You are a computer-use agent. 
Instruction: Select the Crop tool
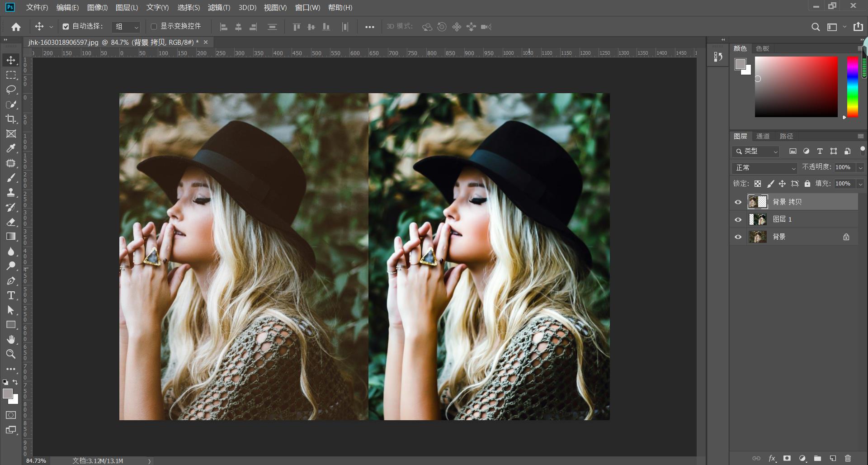pyautogui.click(x=11, y=119)
